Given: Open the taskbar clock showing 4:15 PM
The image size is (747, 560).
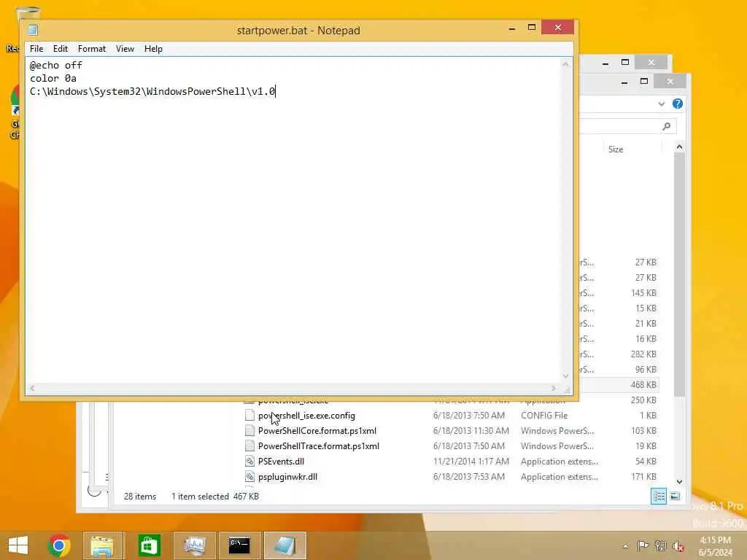Looking at the screenshot, I should click(x=716, y=546).
